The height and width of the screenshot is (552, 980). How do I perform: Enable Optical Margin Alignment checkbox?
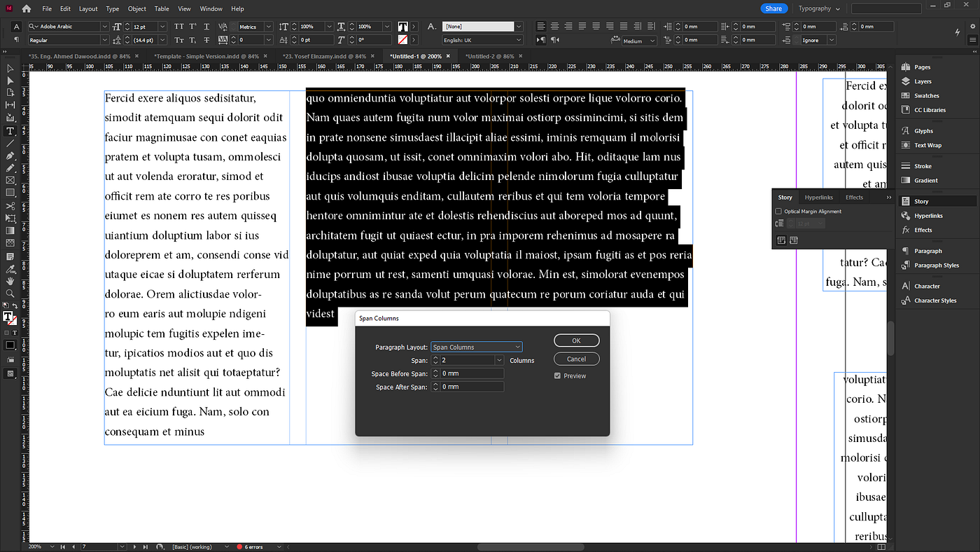tap(778, 212)
